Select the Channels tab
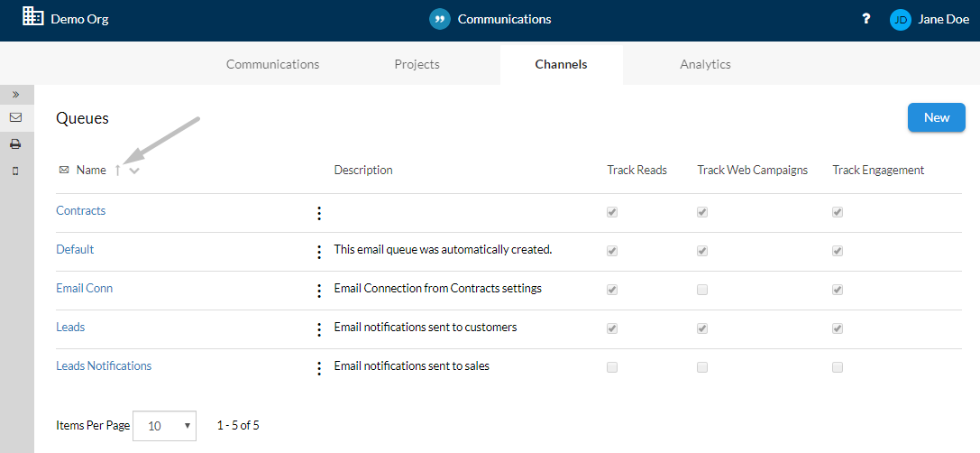980x453 pixels. click(x=562, y=64)
